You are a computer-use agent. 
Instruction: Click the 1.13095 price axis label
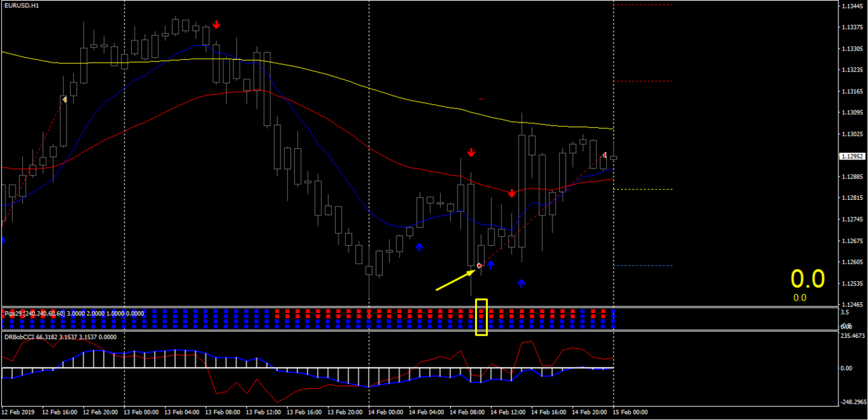pyautogui.click(x=851, y=113)
